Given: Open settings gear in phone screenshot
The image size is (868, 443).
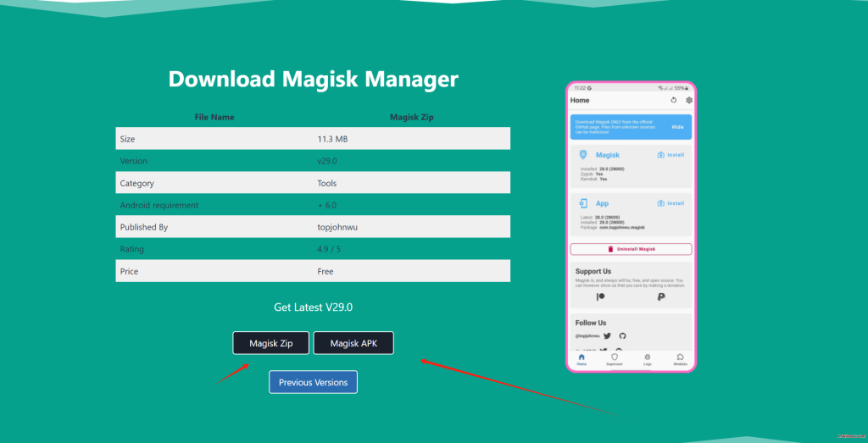Looking at the screenshot, I should (x=688, y=100).
